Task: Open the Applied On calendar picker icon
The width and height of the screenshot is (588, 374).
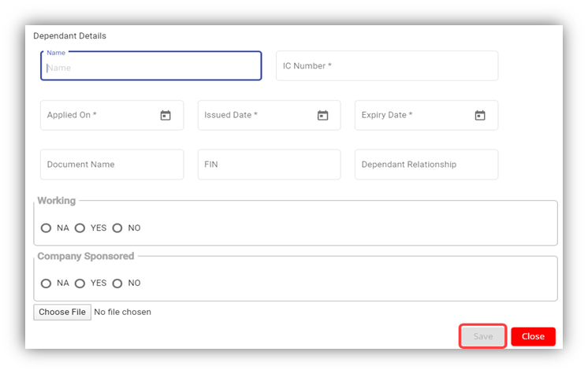Action: click(x=166, y=116)
